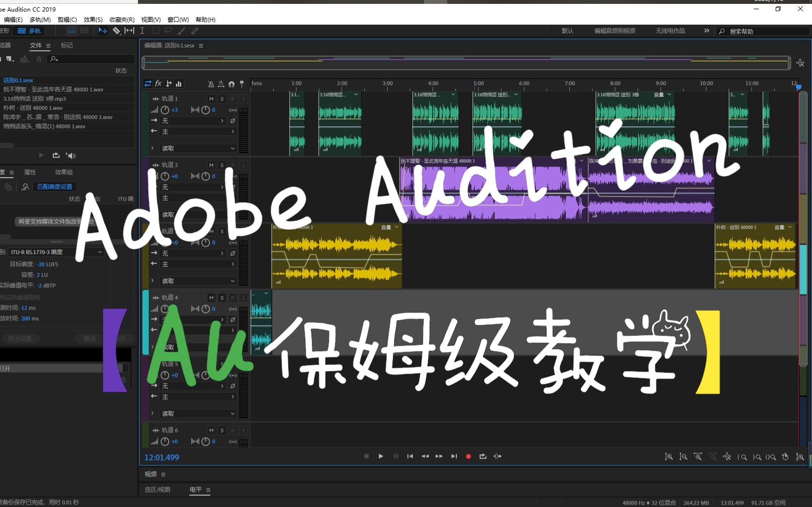This screenshot has height=507, width=812.
Task: Show the EQ view for tracks
Action: (x=179, y=84)
